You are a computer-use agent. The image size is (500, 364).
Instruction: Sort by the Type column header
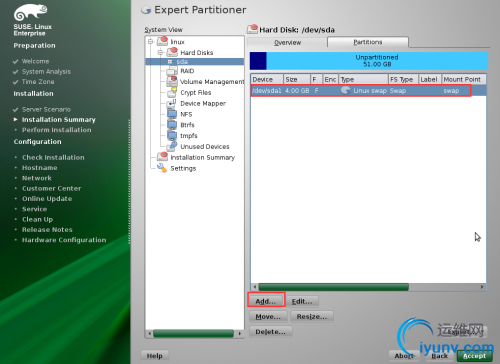click(364, 79)
